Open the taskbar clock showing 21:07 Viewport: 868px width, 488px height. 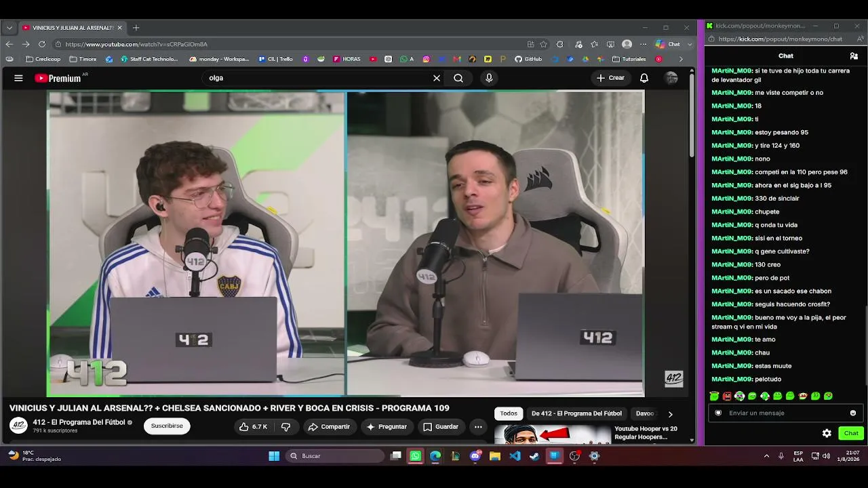tap(847, 456)
